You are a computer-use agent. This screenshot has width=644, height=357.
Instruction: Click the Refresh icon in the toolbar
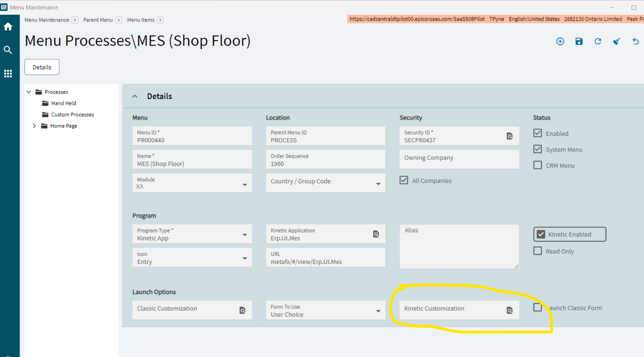pyautogui.click(x=598, y=41)
